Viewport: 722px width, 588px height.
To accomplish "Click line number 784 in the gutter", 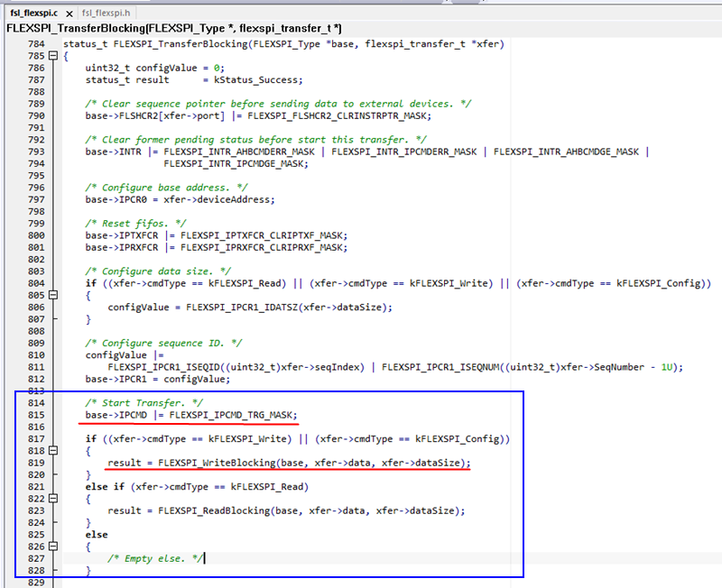I will 36,43.
